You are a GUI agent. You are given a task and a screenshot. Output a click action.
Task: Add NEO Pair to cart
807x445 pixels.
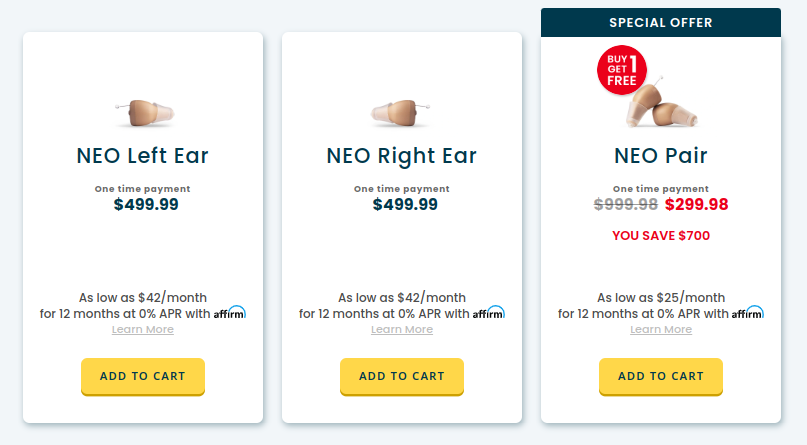tap(661, 376)
